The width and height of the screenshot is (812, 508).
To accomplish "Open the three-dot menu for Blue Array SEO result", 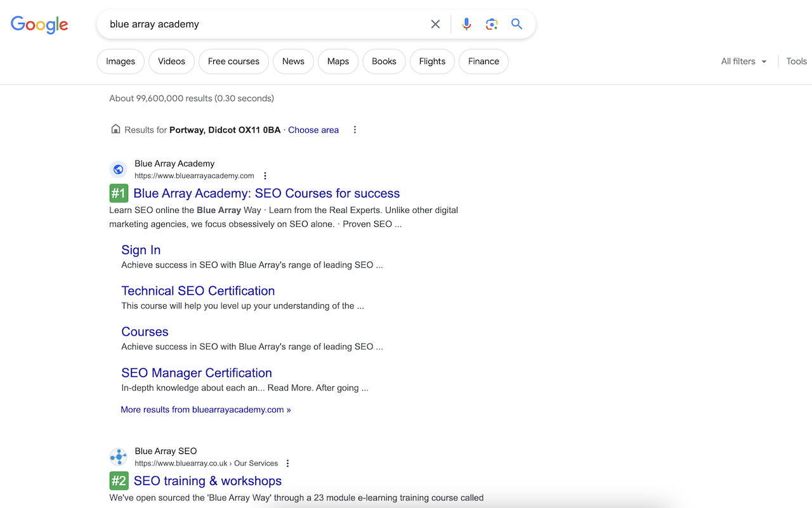I will tap(288, 463).
